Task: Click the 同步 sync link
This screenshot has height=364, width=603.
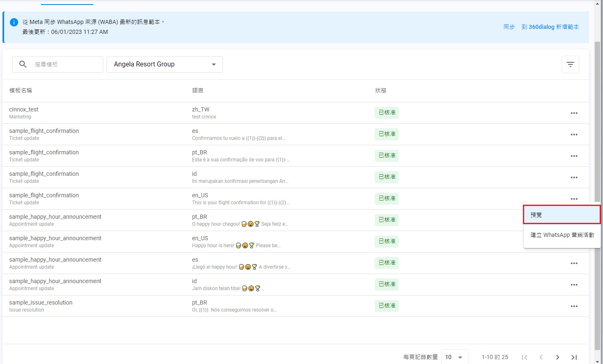Action: click(x=509, y=27)
